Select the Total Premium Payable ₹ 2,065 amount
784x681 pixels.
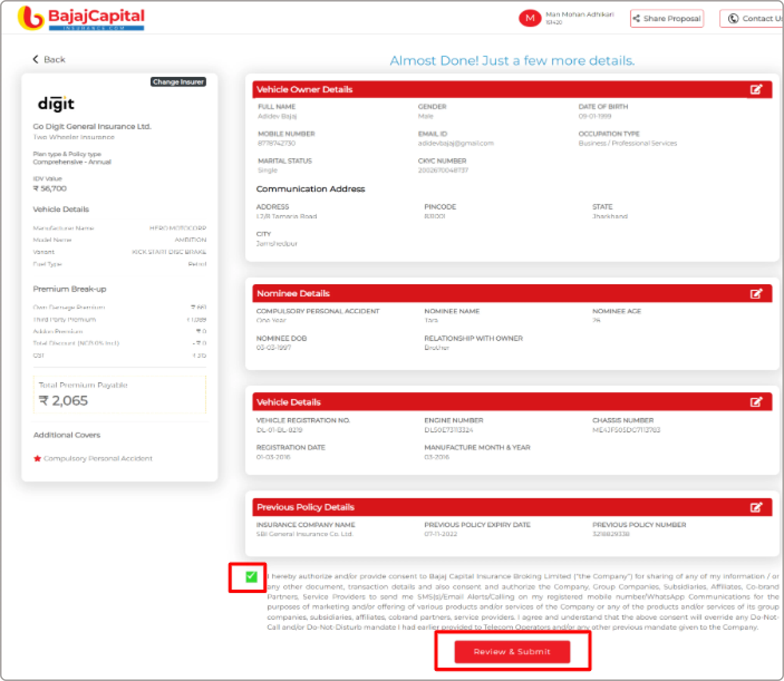(64, 401)
